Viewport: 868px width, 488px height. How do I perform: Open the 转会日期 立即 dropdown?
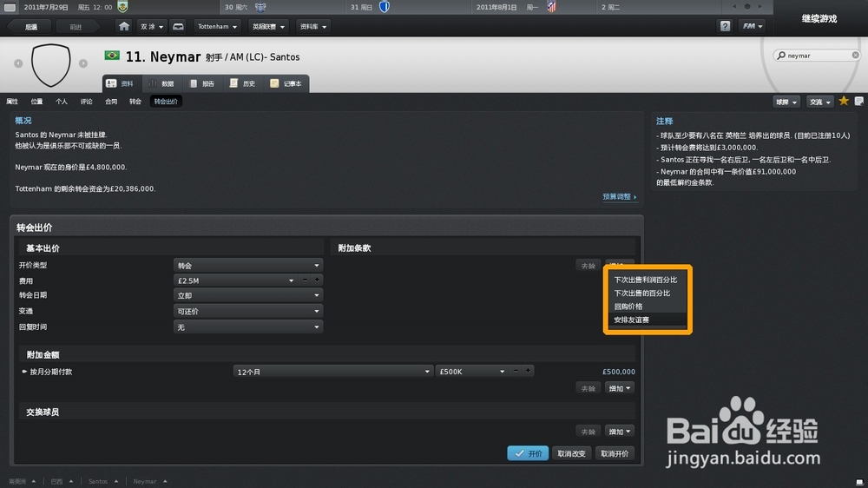[x=247, y=296]
